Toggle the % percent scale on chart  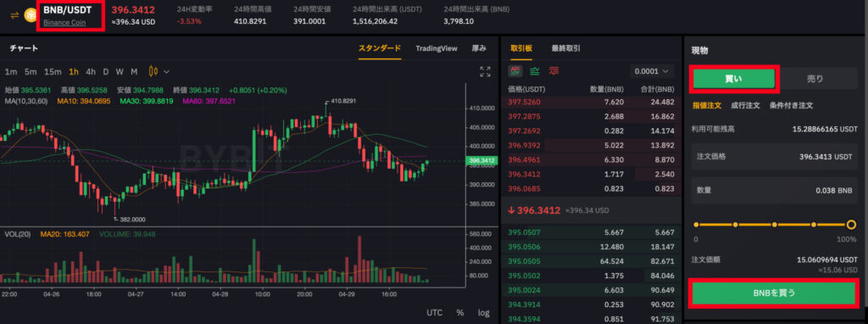point(460,313)
